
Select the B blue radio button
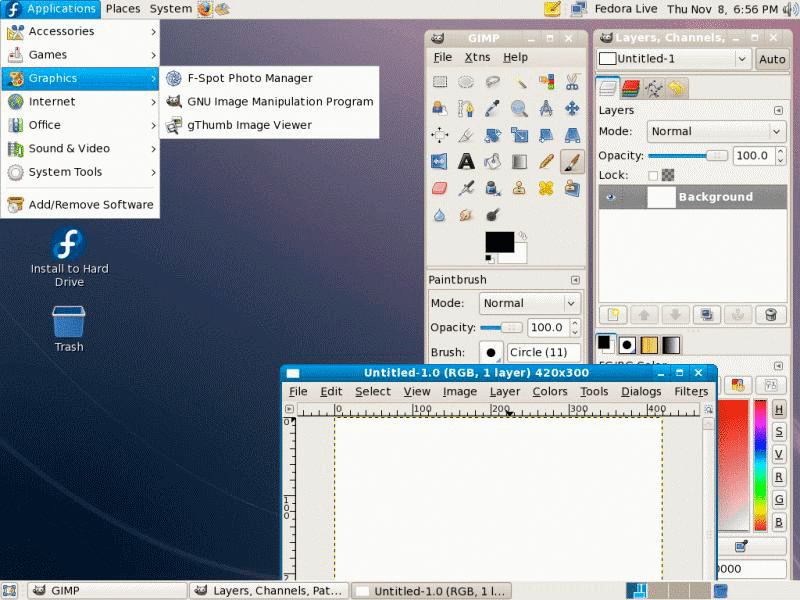(779, 521)
